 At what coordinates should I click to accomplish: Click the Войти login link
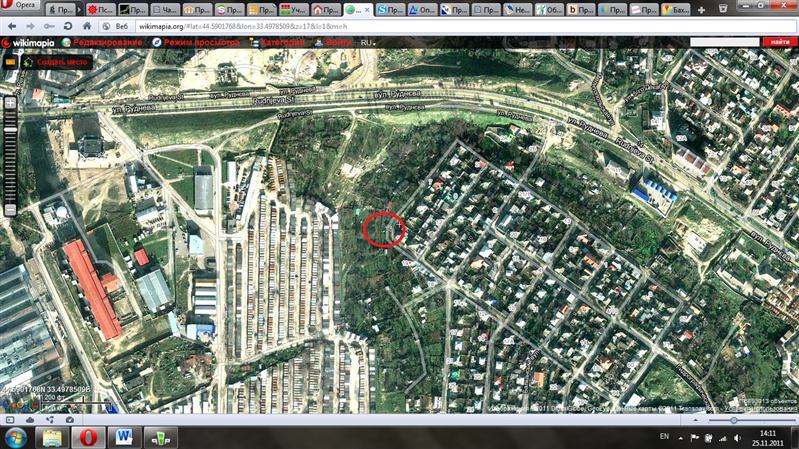pyautogui.click(x=335, y=43)
